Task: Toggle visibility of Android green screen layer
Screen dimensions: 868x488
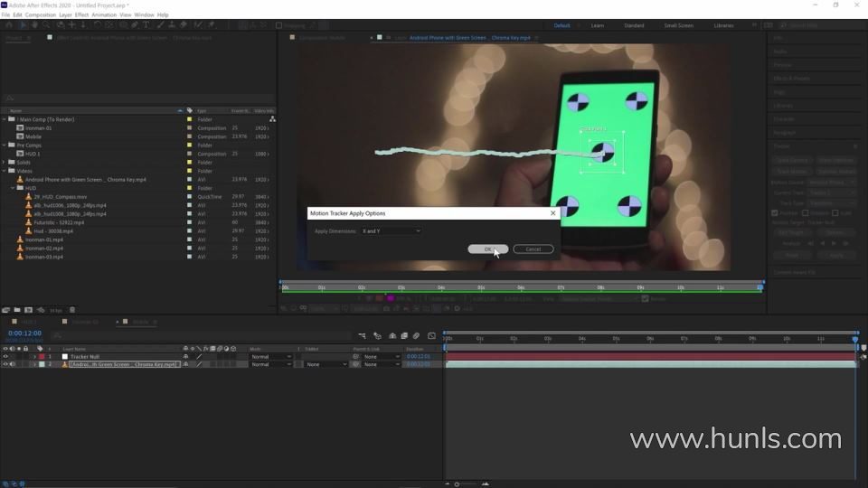Action: pos(5,364)
